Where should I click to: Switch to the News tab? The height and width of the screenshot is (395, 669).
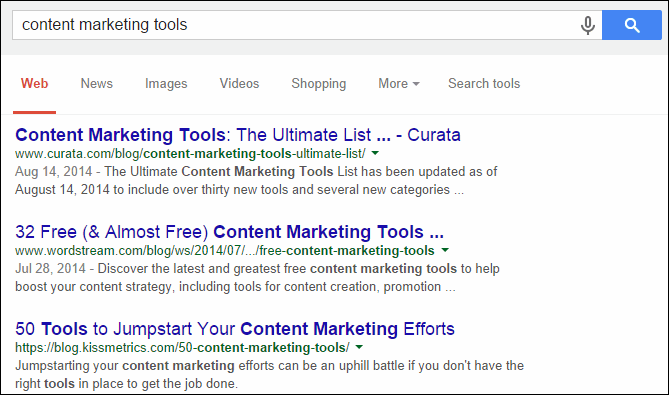tap(96, 84)
